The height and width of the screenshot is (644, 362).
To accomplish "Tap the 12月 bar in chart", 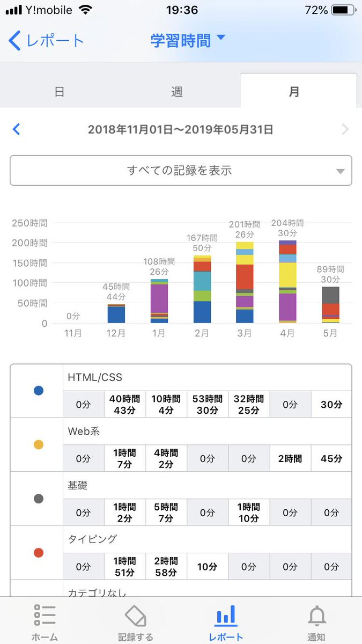I will (x=116, y=313).
